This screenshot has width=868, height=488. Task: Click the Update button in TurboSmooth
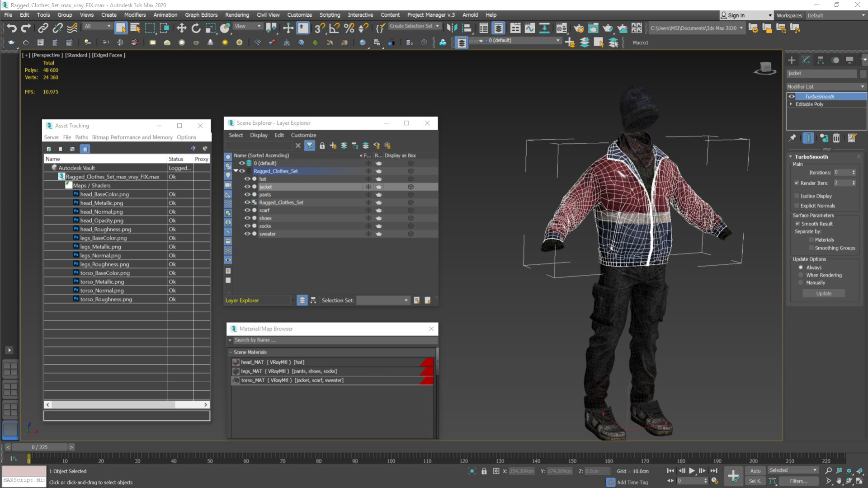coord(824,294)
